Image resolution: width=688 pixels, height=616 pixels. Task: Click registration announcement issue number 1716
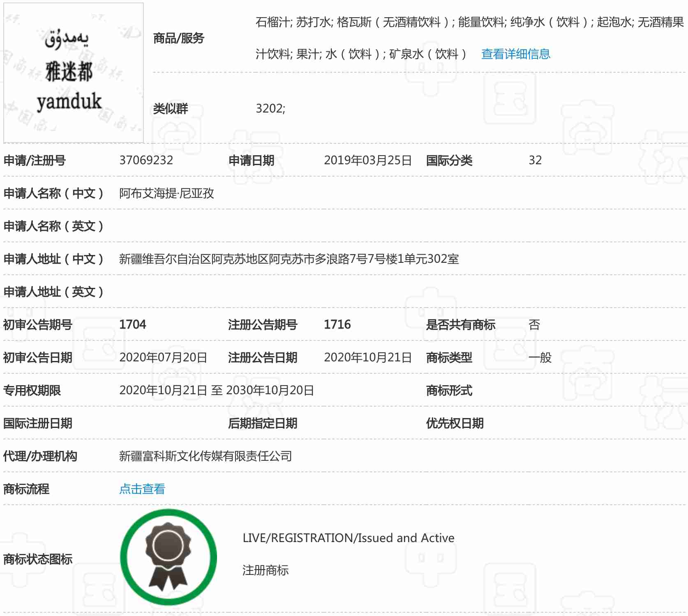point(337,324)
